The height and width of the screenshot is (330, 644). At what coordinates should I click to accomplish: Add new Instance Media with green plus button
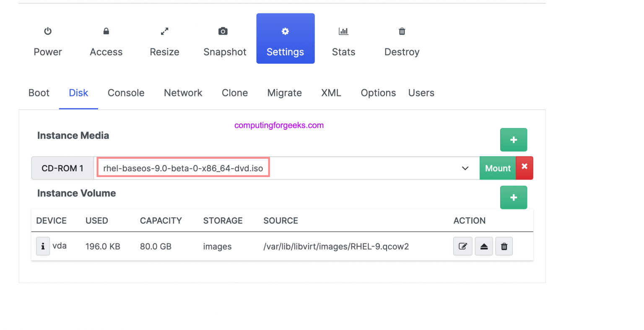514,139
